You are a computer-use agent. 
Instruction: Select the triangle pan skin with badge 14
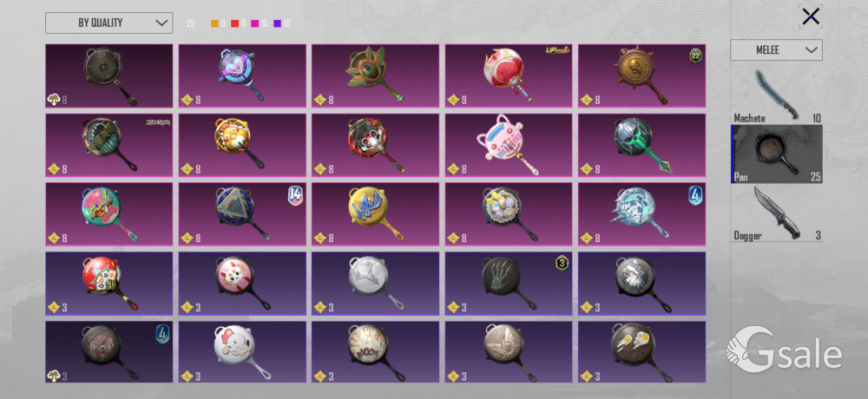tap(242, 215)
